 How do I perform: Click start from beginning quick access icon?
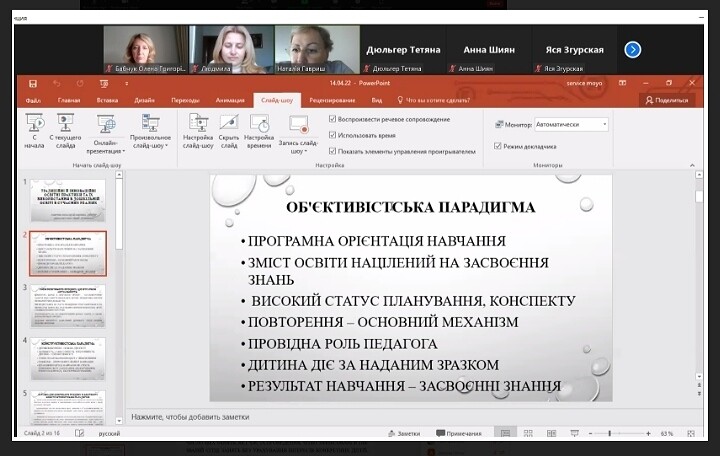coord(104,84)
